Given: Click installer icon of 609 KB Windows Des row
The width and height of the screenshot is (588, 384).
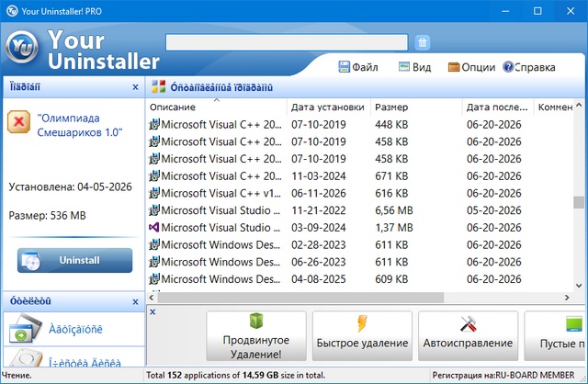Looking at the screenshot, I should [154, 278].
